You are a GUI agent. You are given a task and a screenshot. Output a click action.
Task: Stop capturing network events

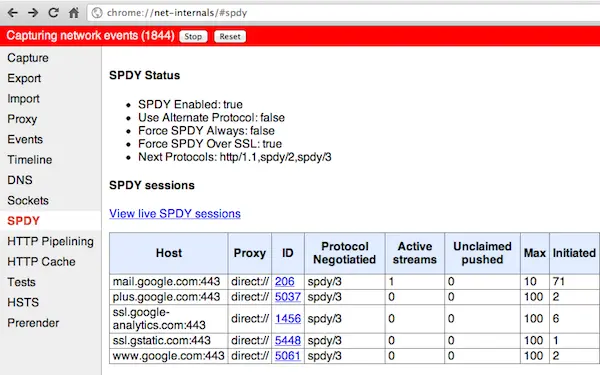(193, 36)
